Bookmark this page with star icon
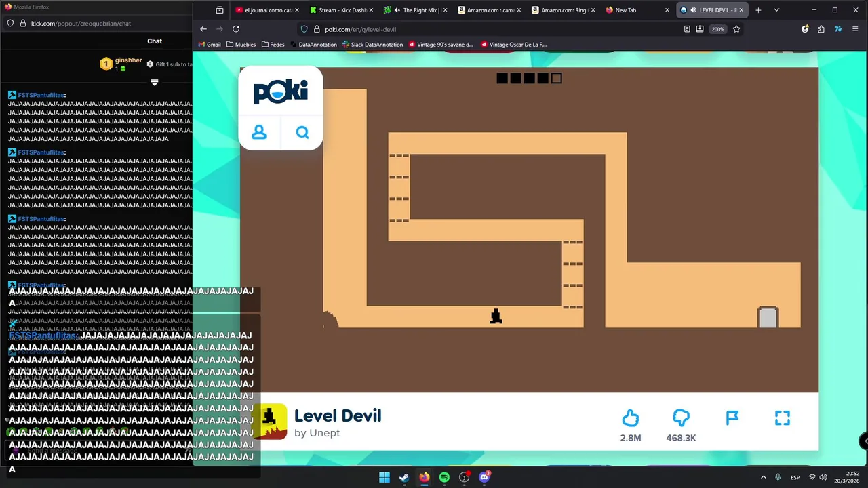868x488 pixels. [x=736, y=29]
